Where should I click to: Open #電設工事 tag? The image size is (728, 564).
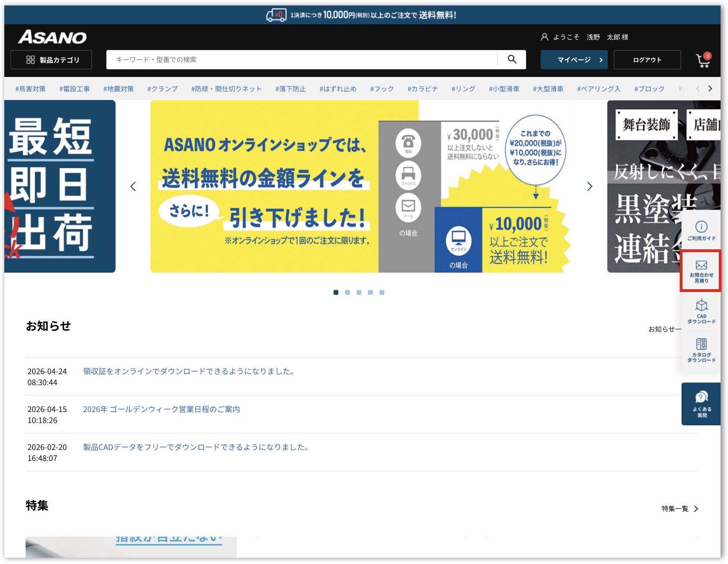pyautogui.click(x=75, y=89)
